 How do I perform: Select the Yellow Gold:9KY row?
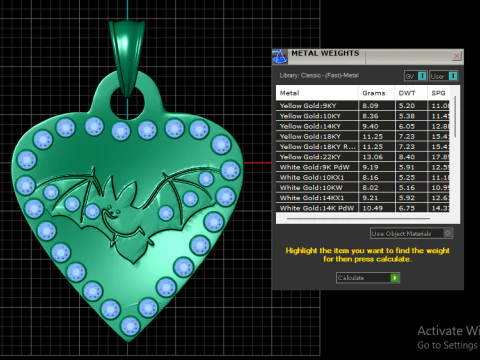pos(363,106)
